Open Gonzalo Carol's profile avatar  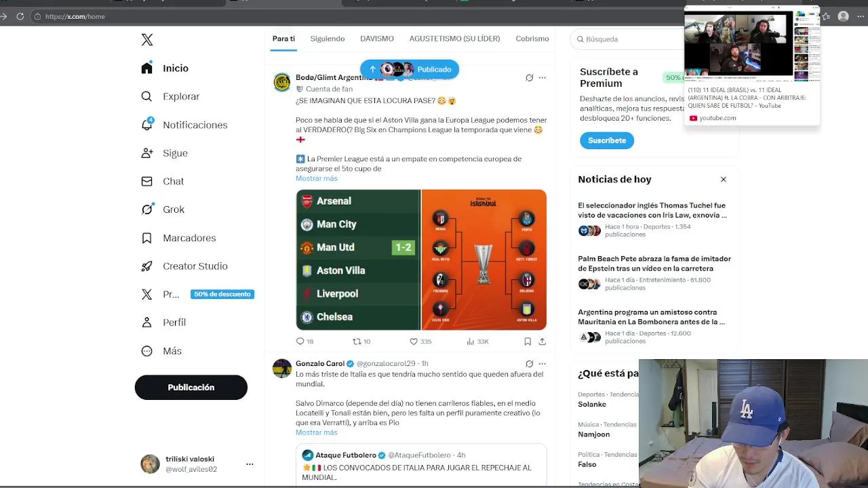tap(282, 368)
